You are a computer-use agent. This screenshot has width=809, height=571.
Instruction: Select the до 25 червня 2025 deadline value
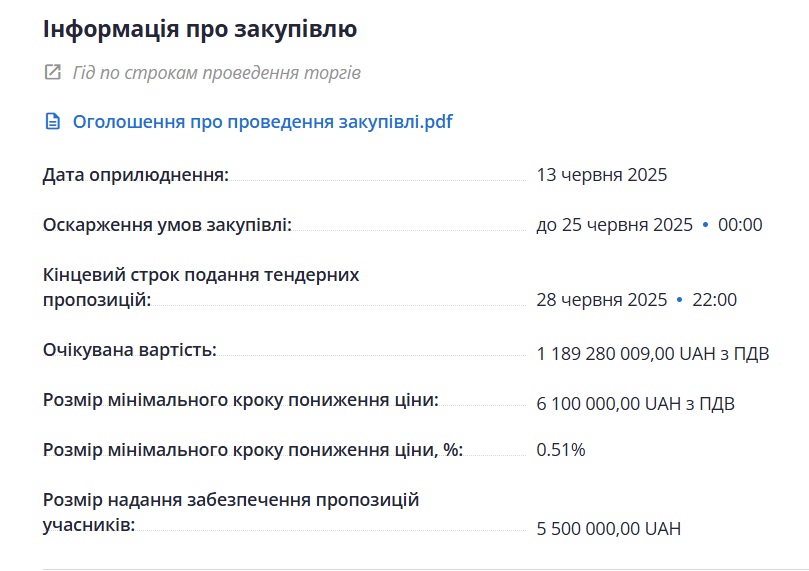614,225
